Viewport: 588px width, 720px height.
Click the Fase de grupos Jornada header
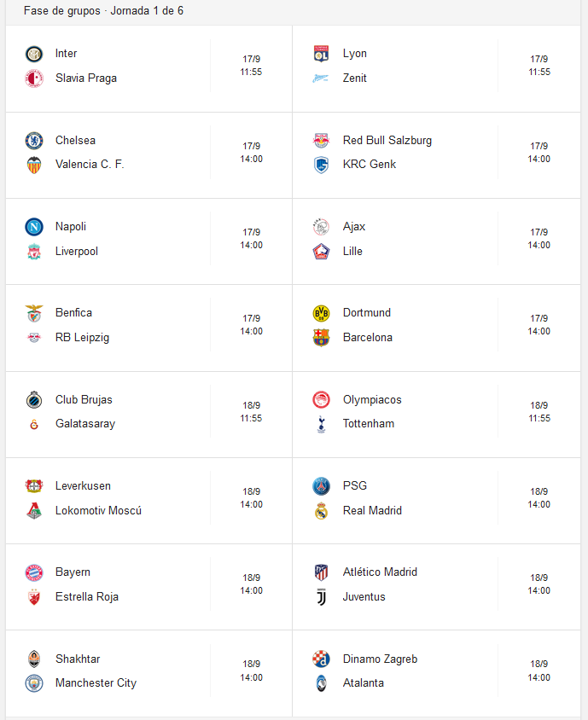[103, 10]
